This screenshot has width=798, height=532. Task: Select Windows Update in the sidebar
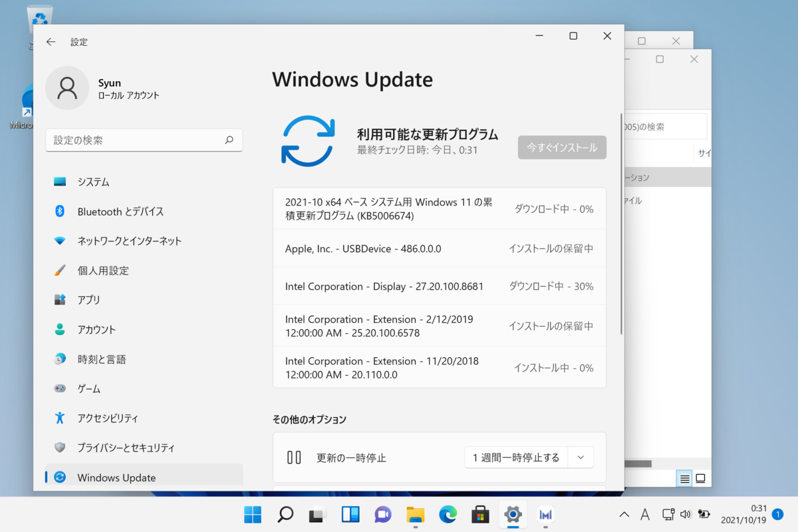[x=144, y=477]
